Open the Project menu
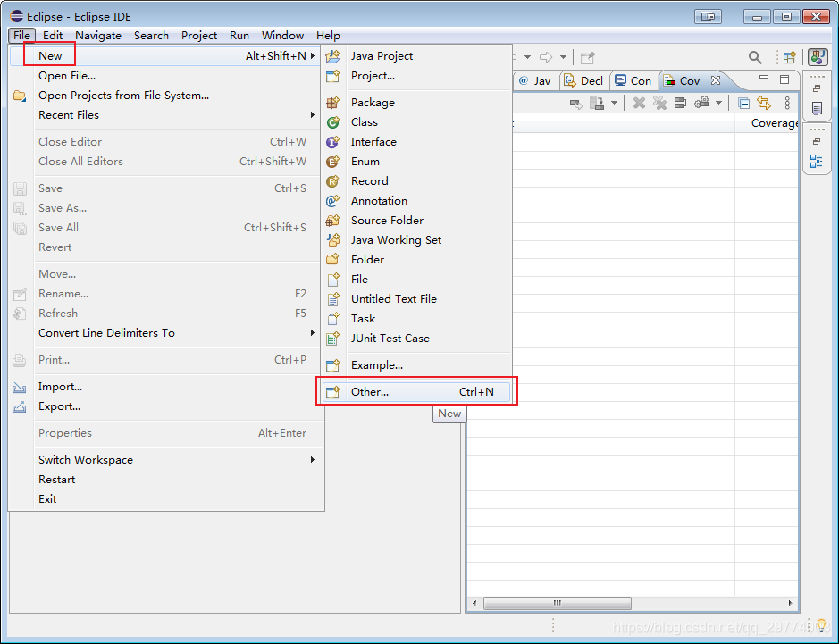The width and height of the screenshot is (839, 644). click(x=199, y=36)
